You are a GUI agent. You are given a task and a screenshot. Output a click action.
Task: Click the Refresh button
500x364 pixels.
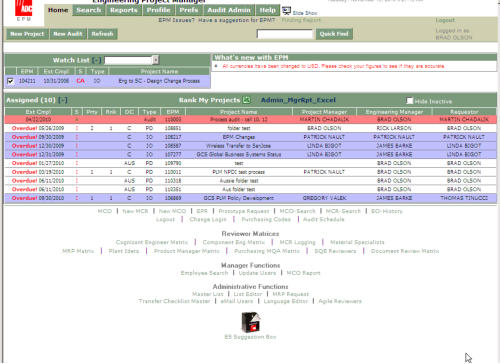click(x=102, y=34)
